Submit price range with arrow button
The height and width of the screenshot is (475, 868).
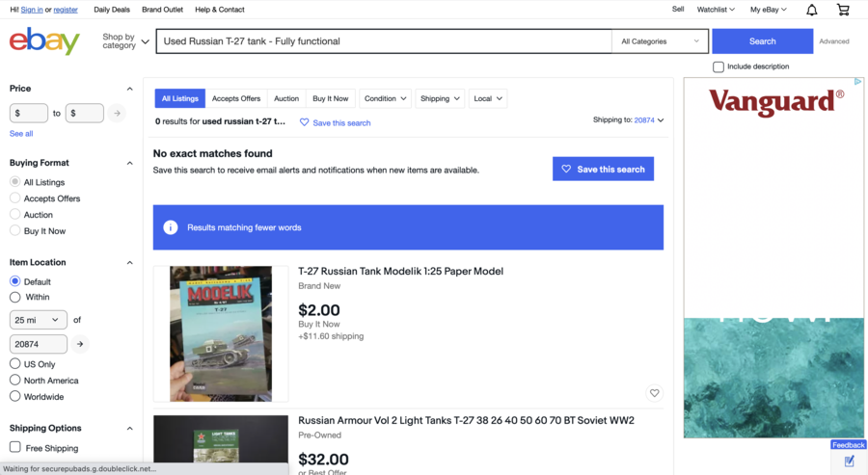117,113
